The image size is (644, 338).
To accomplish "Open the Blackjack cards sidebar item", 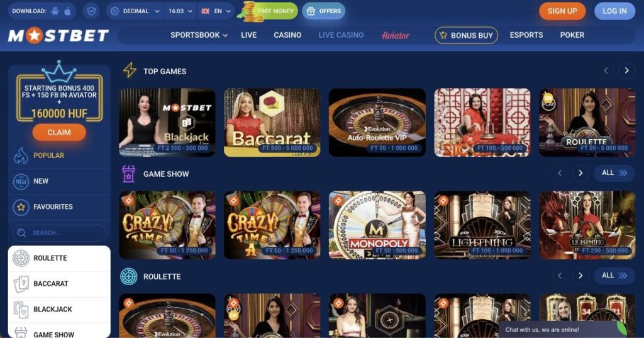I will click(x=58, y=309).
